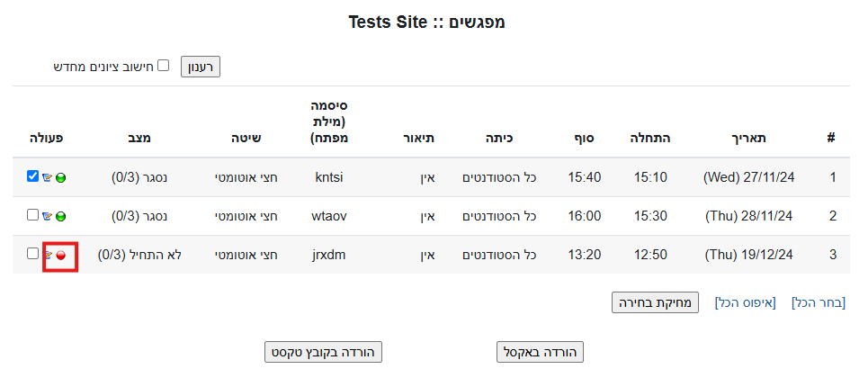The height and width of the screenshot is (369, 868).
Task: Click the בחר הכל select-all link
Action: [x=818, y=302]
